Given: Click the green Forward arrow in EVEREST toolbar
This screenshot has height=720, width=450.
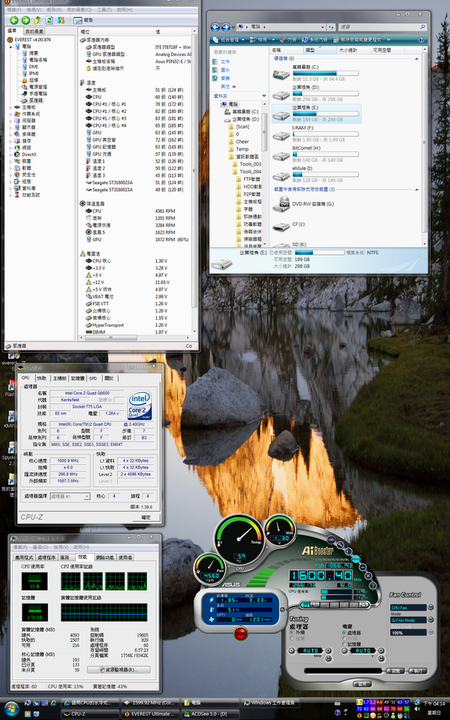Looking at the screenshot, I should [26, 20].
